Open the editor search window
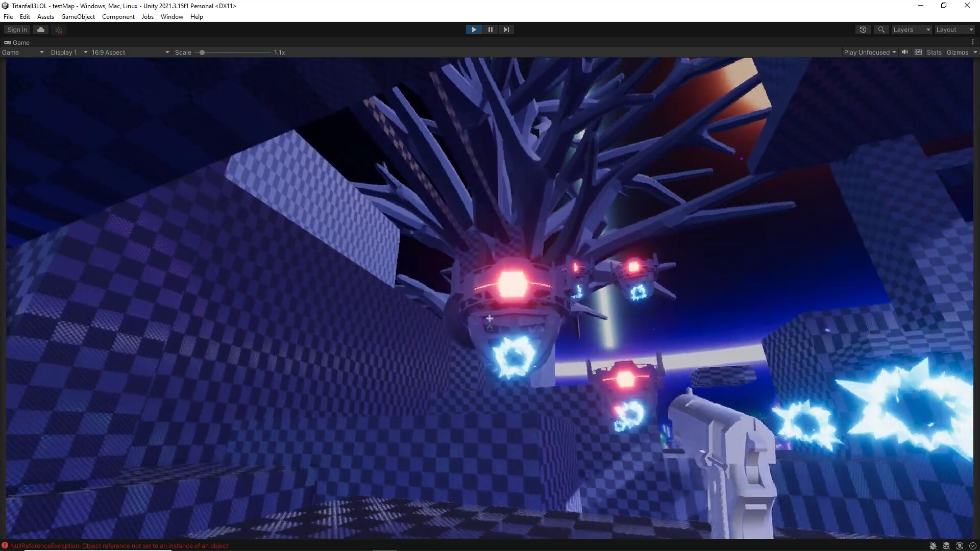 [881, 30]
